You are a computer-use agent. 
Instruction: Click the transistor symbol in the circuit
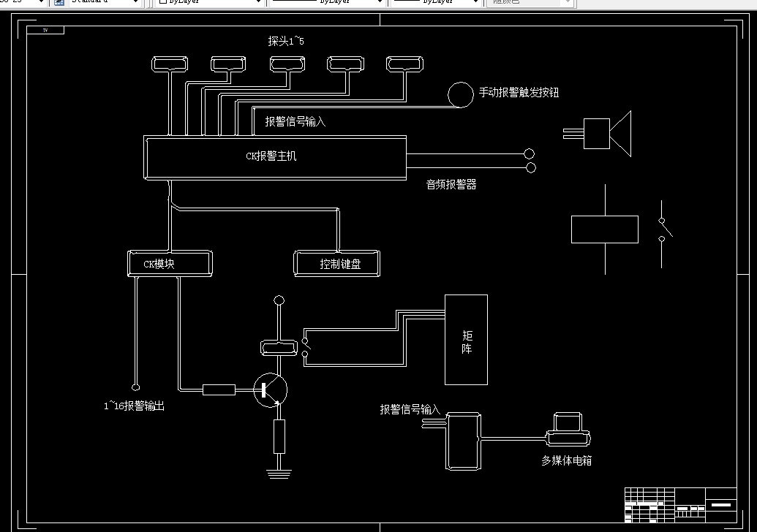271,390
